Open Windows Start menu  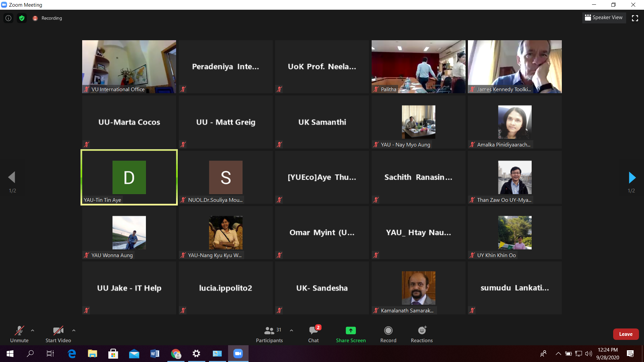coord(10,354)
